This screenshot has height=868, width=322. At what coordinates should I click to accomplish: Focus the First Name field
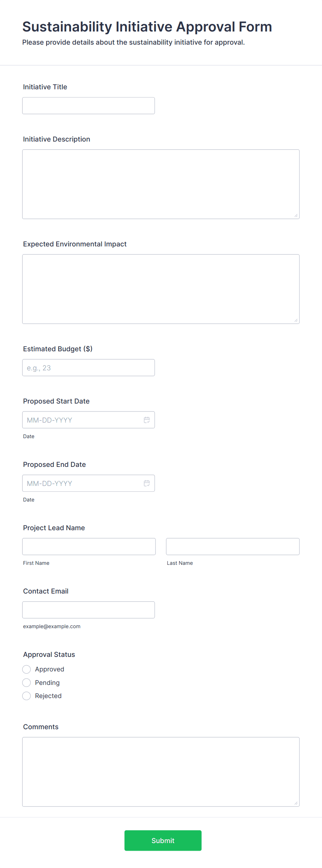pyautogui.click(x=89, y=546)
